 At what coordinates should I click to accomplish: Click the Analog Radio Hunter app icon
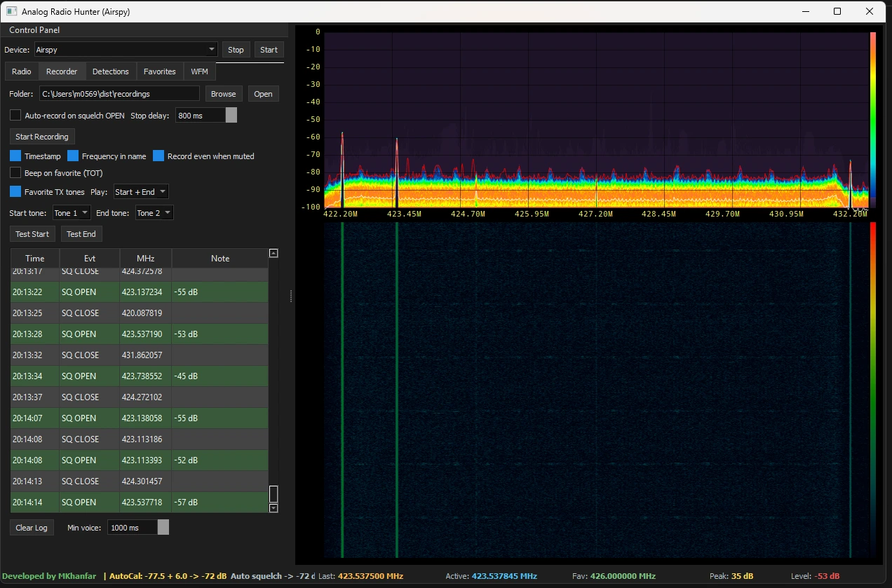11,11
